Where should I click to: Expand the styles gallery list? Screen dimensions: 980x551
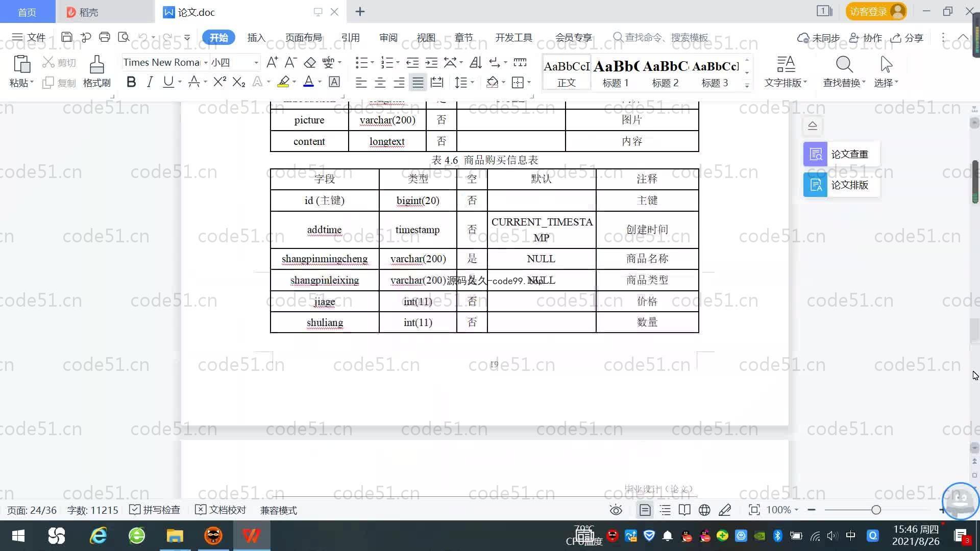pos(747,85)
